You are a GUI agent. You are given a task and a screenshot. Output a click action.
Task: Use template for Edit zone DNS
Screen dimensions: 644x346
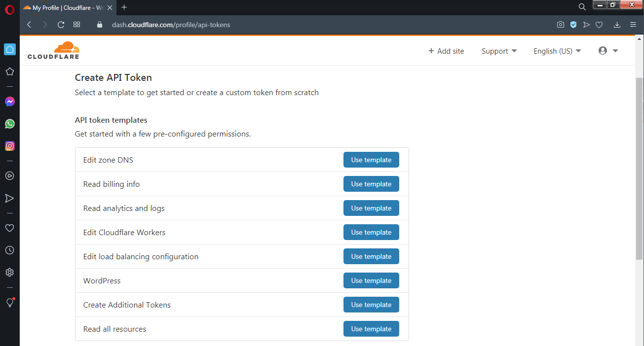click(x=371, y=160)
